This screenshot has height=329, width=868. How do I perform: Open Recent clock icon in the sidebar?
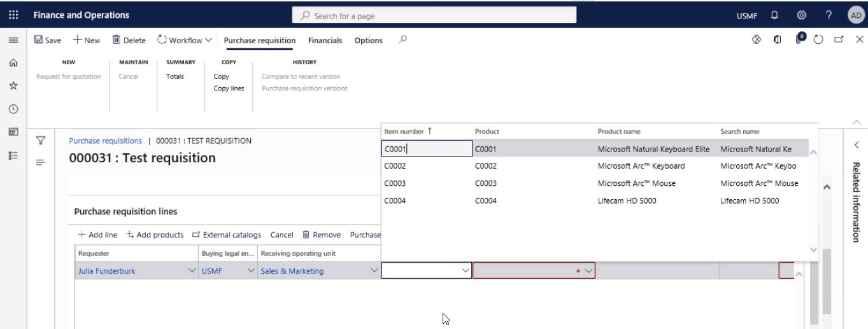(x=13, y=109)
